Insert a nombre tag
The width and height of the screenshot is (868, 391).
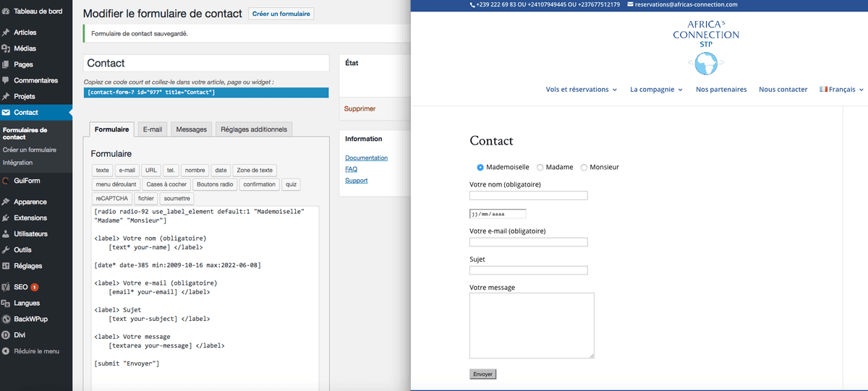point(195,171)
